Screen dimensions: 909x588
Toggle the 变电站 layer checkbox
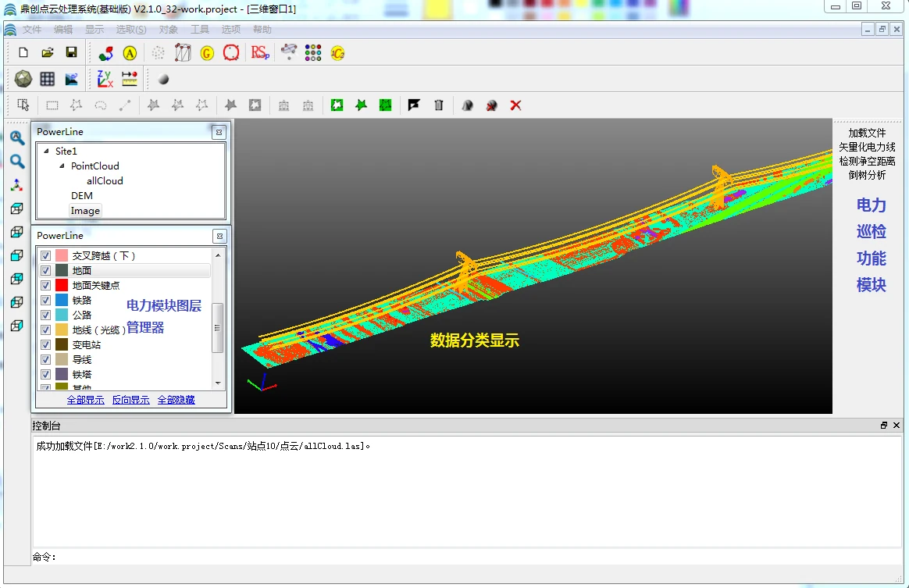point(46,345)
